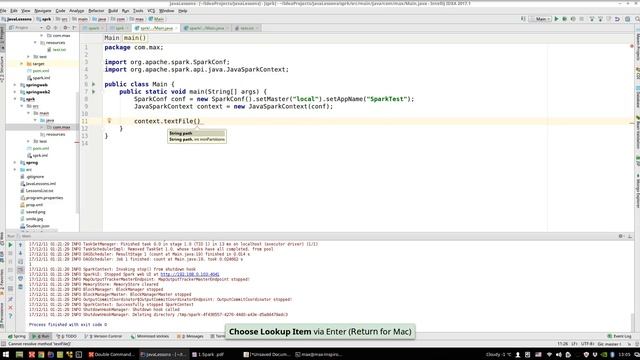The width and height of the screenshot is (640, 360).
Task: Open Project Structure icon in top toolbar
Action: 628,19
